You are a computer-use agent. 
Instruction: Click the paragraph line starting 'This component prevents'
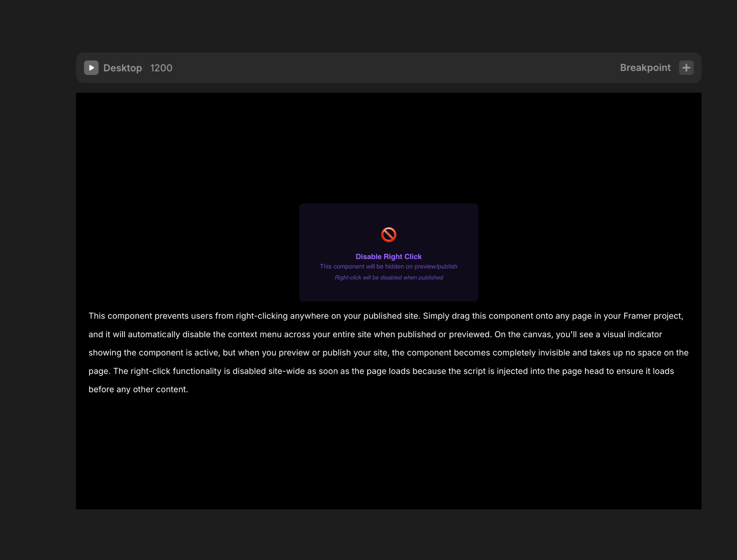tap(385, 316)
